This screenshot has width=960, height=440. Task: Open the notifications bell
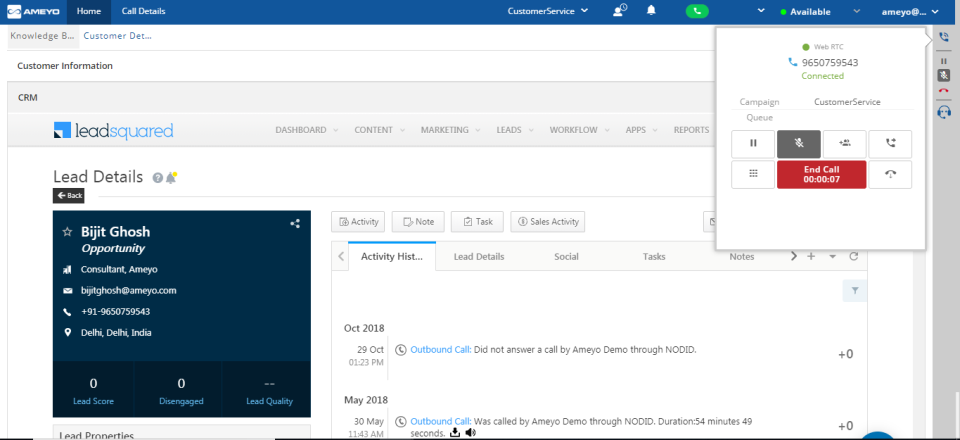651,10
